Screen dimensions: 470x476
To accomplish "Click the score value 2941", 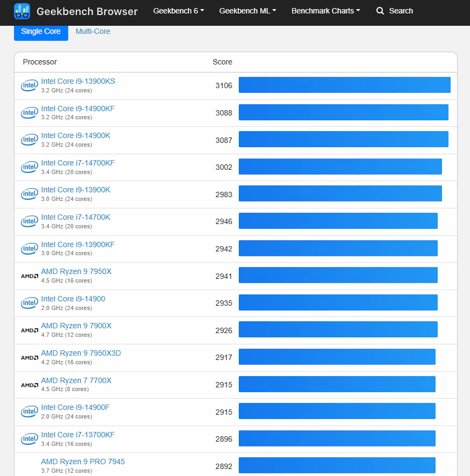I will click(224, 276).
